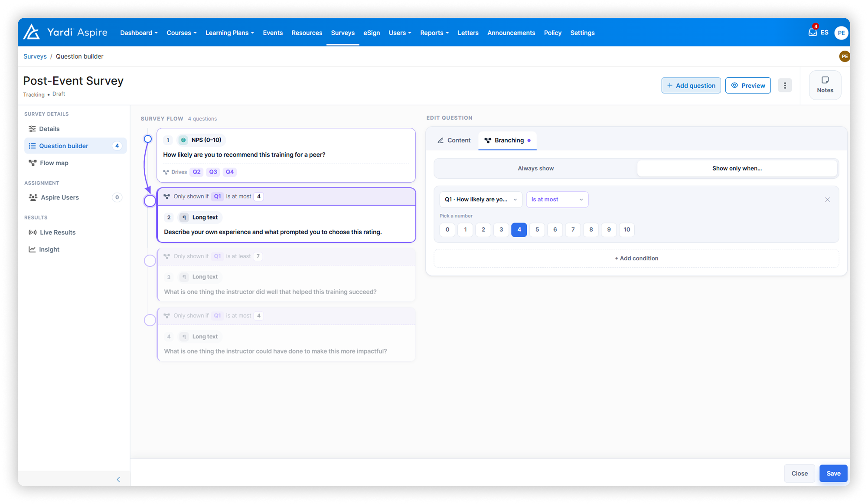Viewport: 868px width, 504px height.
Task: Click the Add question button
Action: (691, 85)
